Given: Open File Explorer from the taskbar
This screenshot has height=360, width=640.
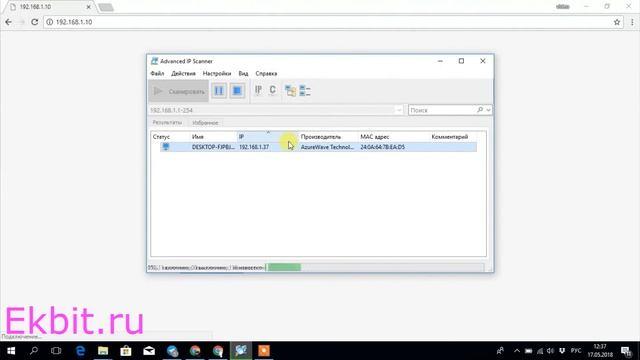Looking at the screenshot, I should pos(103,351).
